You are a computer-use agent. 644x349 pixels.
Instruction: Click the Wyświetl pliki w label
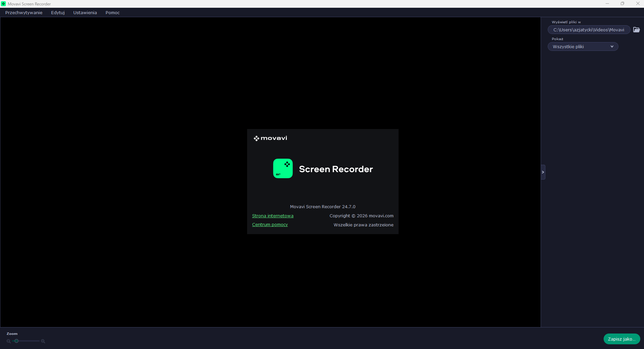tap(566, 22)
